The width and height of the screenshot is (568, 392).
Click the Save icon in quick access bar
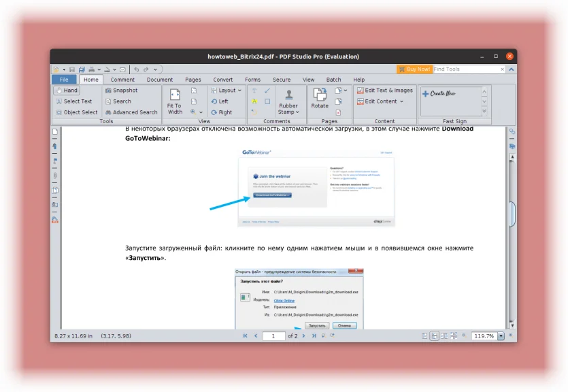pyautogui.click(x=71, y=69)
